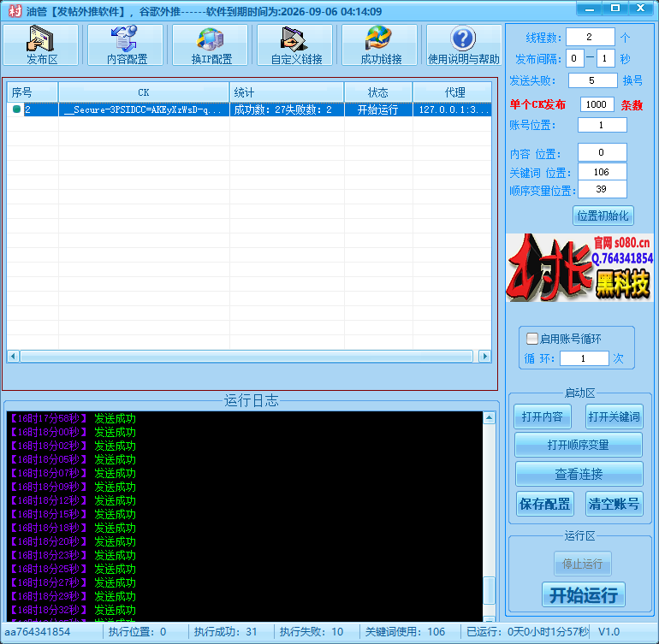This screenshot has height=644, width=659.
Task: Open the 内容配置 toolbar icon
Action: (x=125, y=45)
